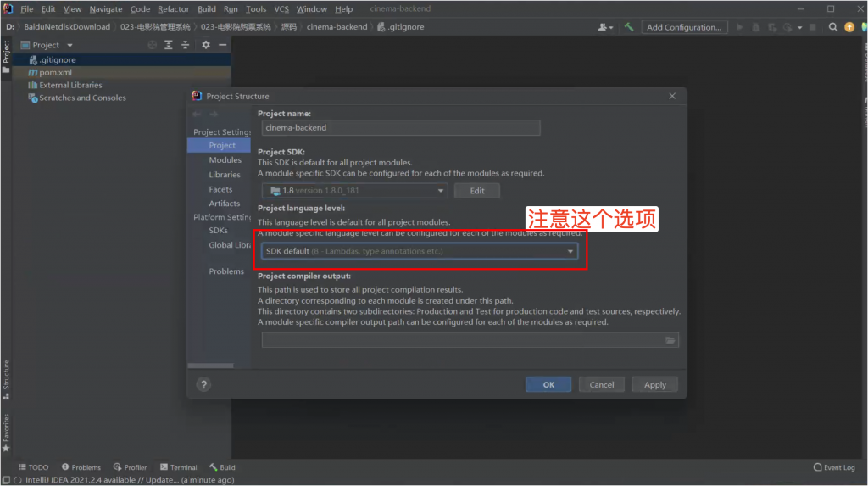Expand the Project view dropdown
Image resolution: width=868 pixels, height=486 pixels.
[x=70, y=46]
